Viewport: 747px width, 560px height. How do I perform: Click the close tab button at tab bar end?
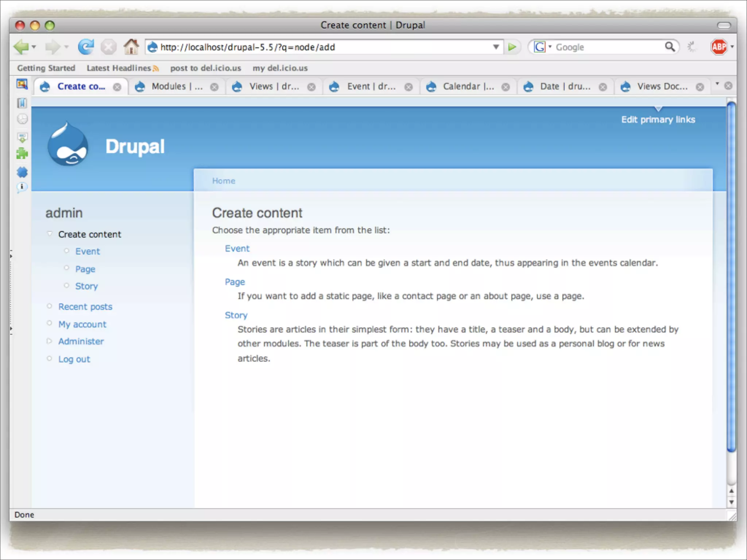[x=728, y=86]
